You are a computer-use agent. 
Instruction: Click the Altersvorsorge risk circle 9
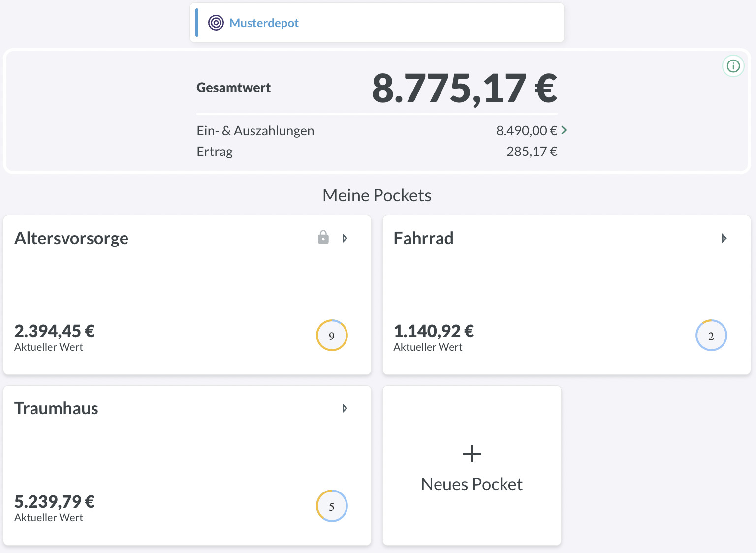[332, 336]
